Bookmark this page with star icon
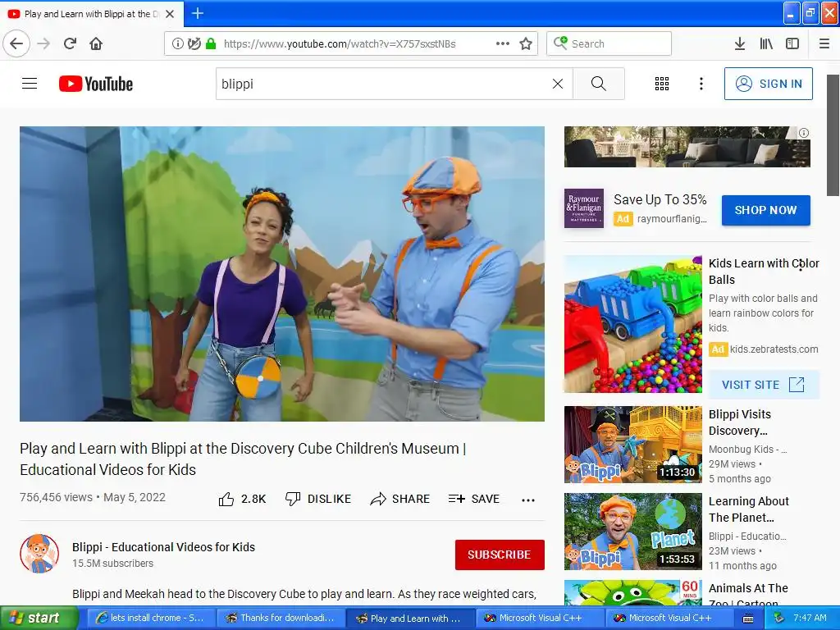Screen dimensions: 840x630 pyautogui.click(x=526, y=43)
